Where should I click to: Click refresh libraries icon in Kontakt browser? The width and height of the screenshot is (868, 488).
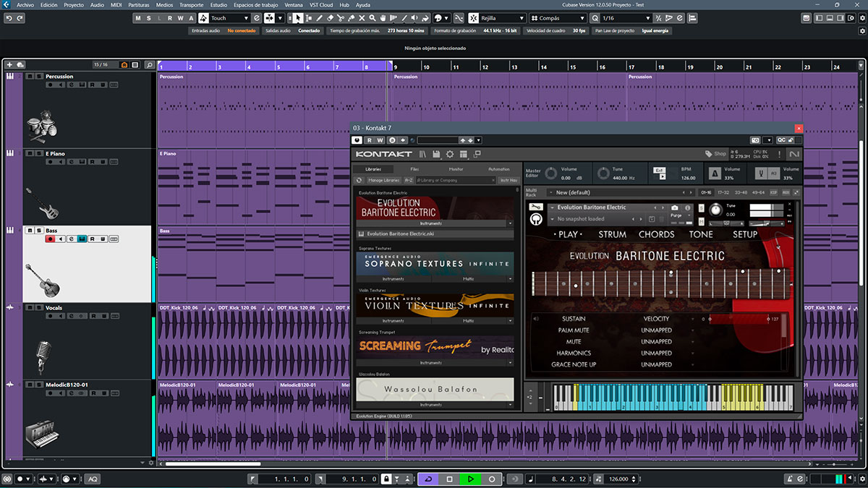click(x=359, y=180)
